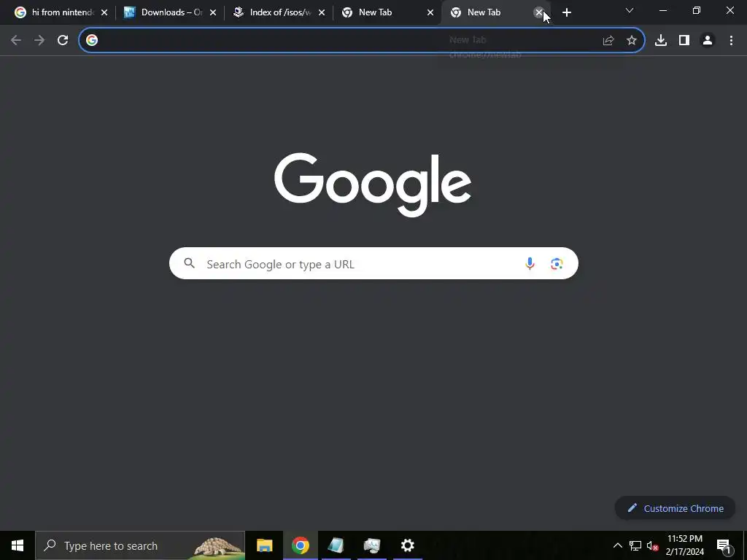Bookmark this tab with the star icon

(x=632, y=41)
